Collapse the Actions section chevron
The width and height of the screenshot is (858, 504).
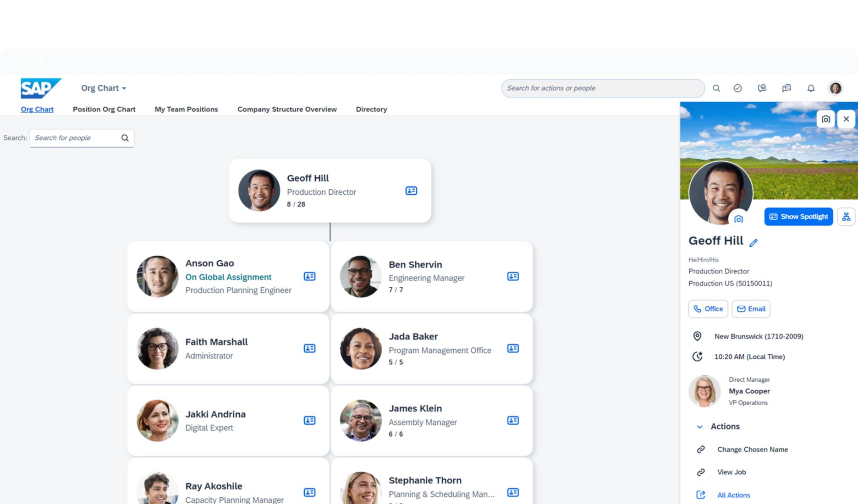coord(699,427)
